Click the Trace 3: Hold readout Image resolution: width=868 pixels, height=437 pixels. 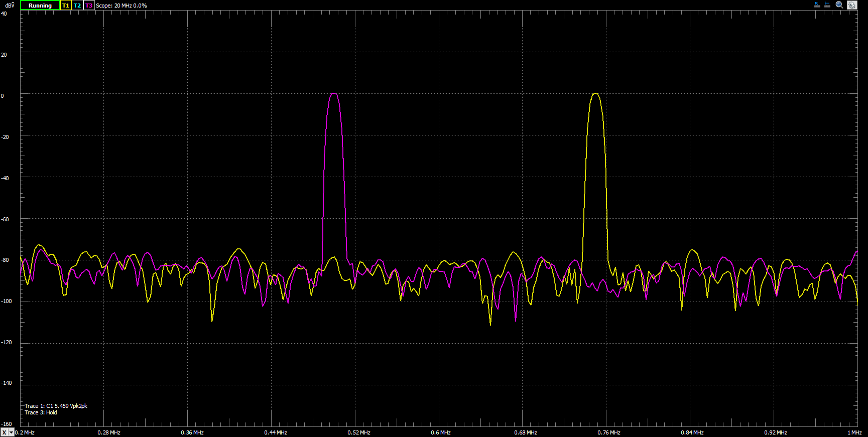tap(41, 412)
